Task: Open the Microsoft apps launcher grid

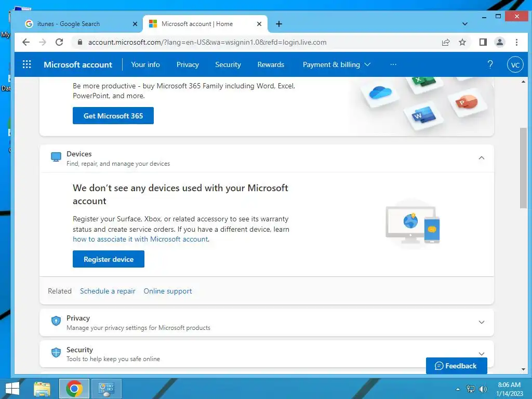Action: pos(27,64)
